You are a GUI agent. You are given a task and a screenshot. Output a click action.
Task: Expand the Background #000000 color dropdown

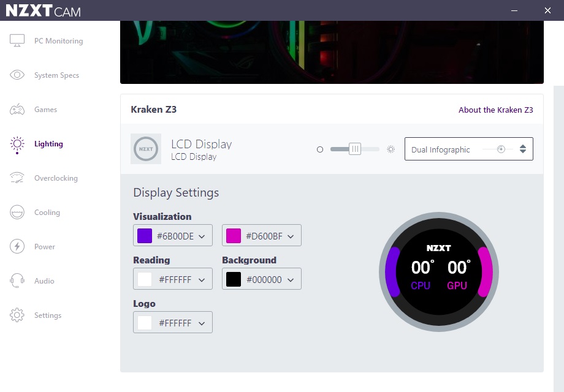pyautogui.click(x=262, y=279)
